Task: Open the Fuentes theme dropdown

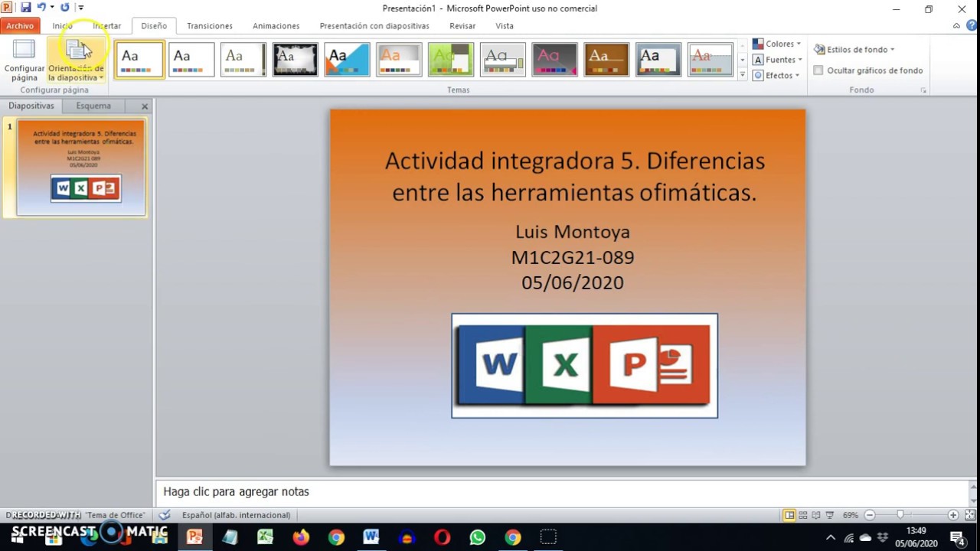Action: [x=776, y=60]
